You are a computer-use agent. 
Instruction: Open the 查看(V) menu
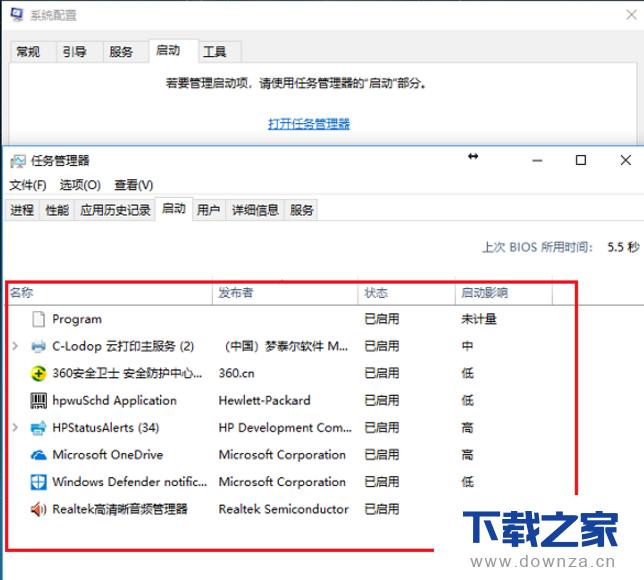(133, 185)
